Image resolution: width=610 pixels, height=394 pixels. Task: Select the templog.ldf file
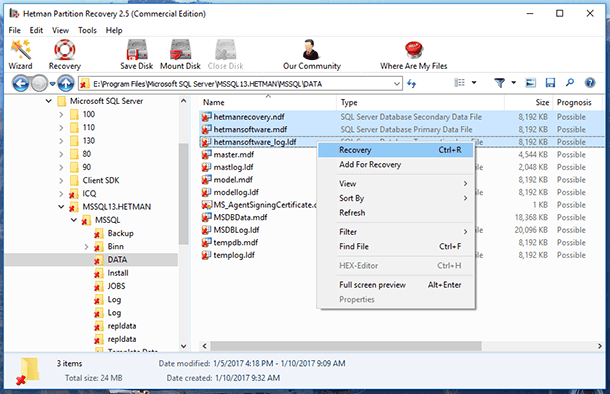pyautogui.click(x=234, y=255)
